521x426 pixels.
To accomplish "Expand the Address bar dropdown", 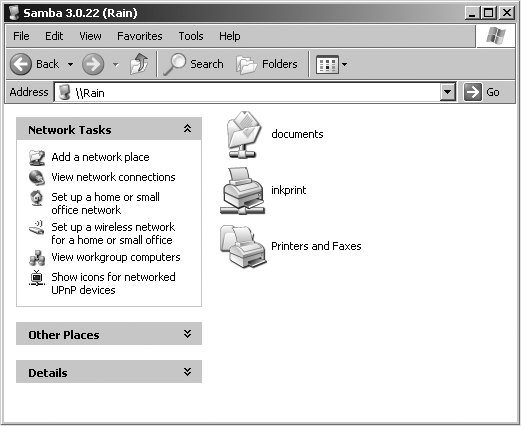I will (448, 92).
